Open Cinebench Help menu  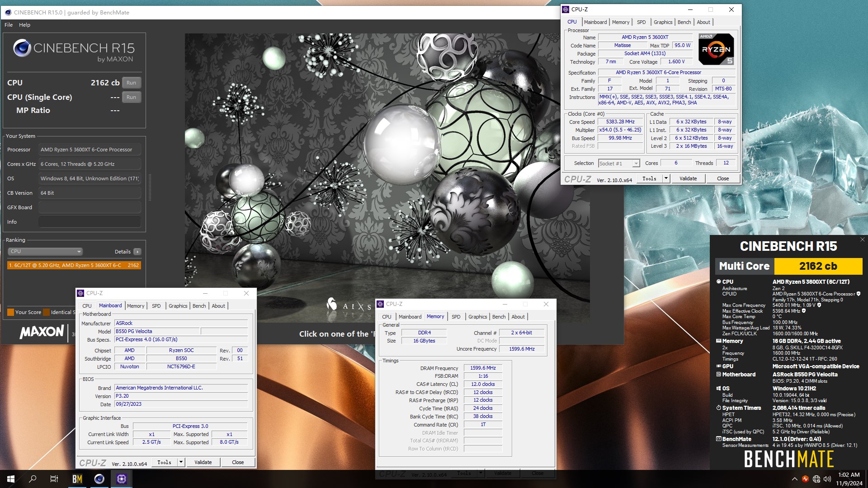(24, 25)
